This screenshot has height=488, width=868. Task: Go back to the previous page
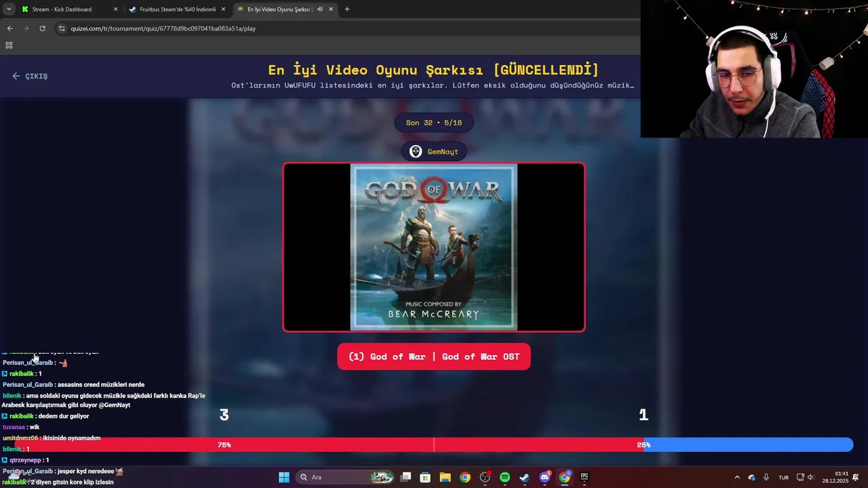click(x=9, y=28)
